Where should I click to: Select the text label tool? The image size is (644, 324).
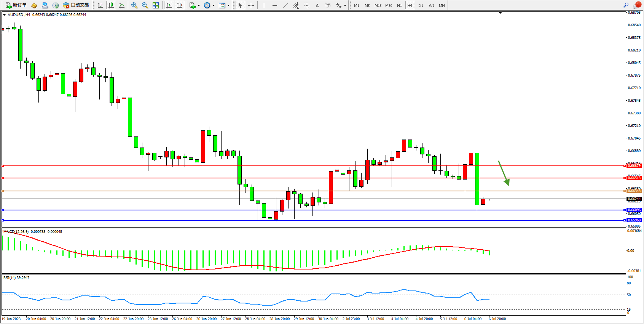pyautogui.click(x=328, y=5)
